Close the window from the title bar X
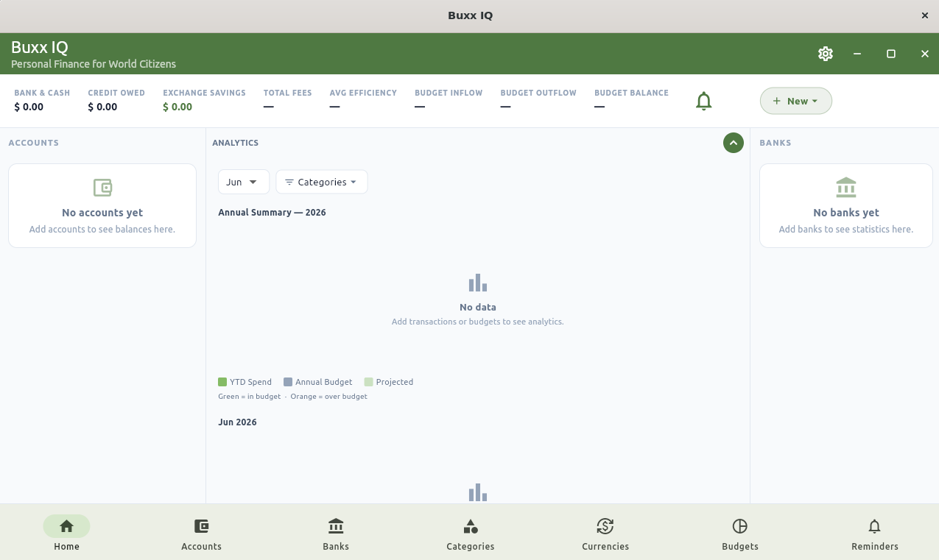 click(x=925, y=15)
